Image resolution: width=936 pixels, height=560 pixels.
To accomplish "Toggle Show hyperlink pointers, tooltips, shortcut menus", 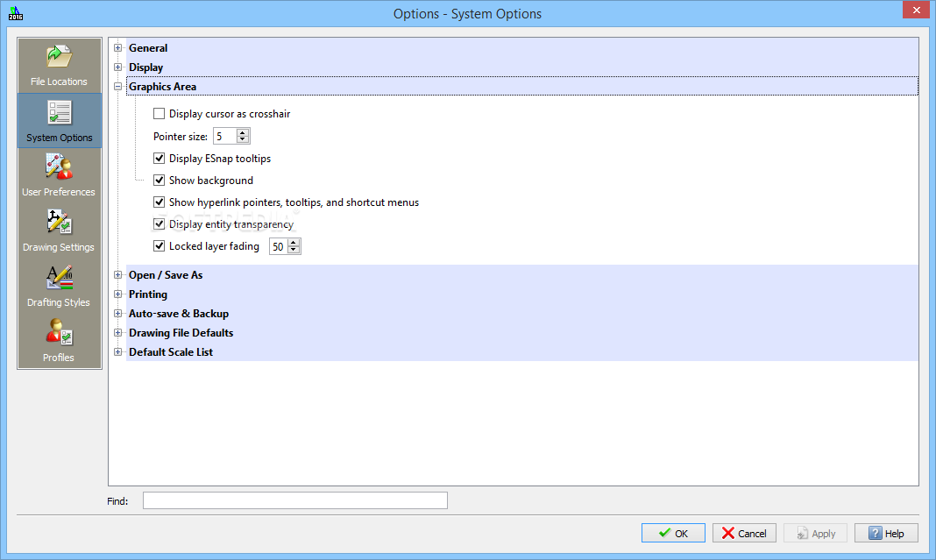I will (x=159, y=202).
